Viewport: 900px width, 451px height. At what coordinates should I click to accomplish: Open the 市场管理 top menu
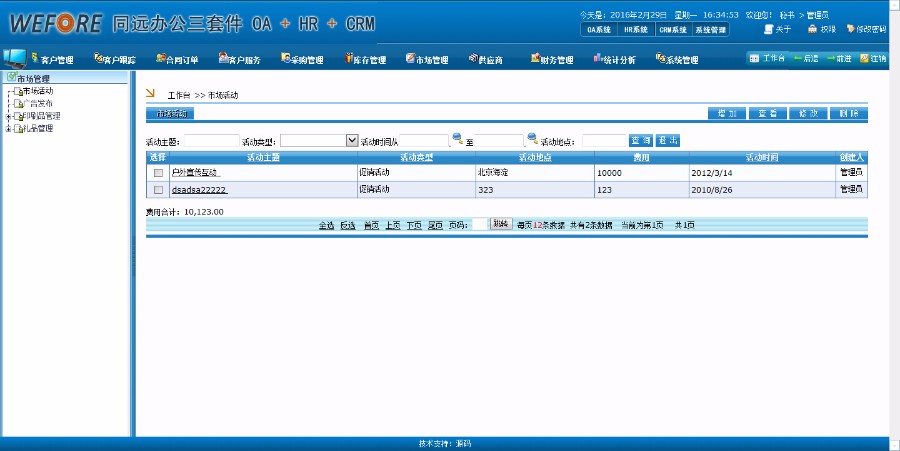(427, 59)
